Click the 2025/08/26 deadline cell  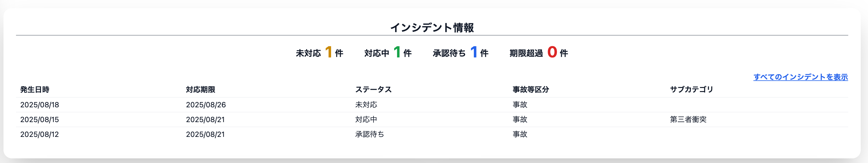[206, 105]
